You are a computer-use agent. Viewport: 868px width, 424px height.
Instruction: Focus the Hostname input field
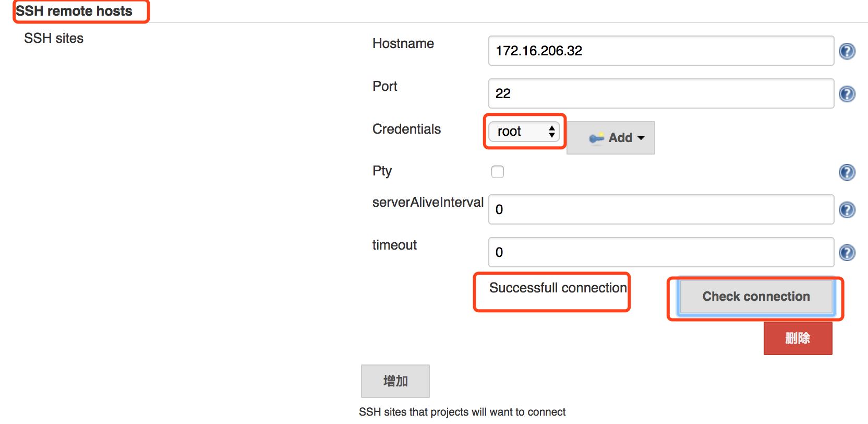point(661,51)
